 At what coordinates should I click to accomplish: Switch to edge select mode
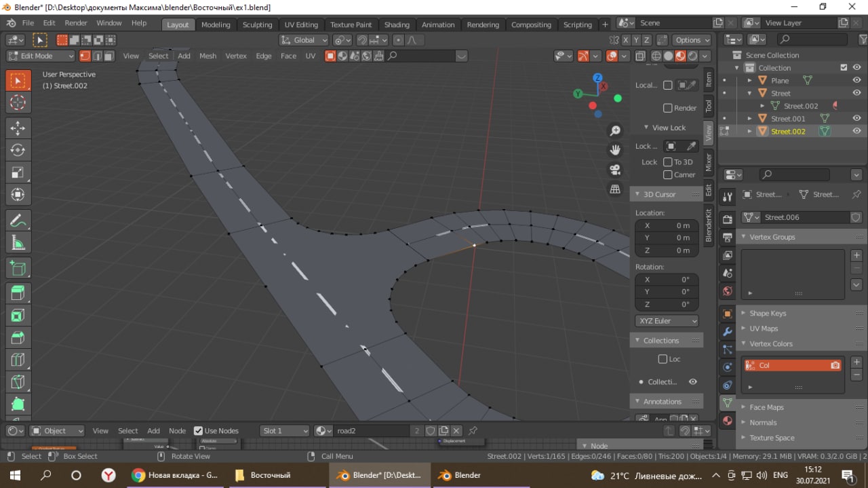(97, 56)
